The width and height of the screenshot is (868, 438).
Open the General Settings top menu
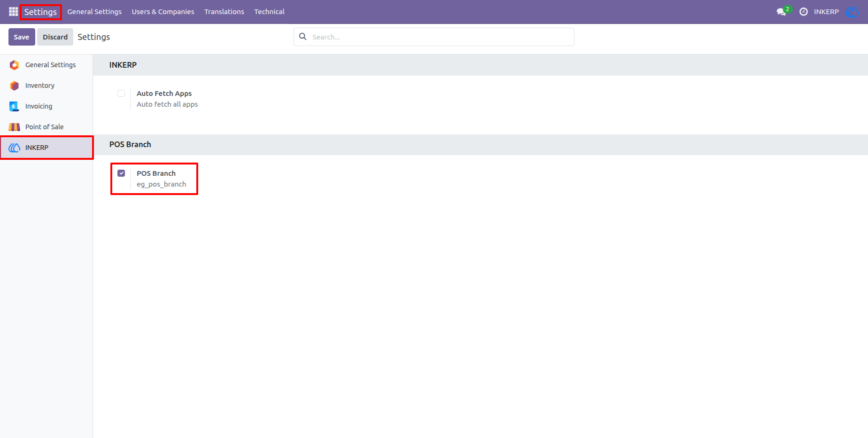click(94, 12)
